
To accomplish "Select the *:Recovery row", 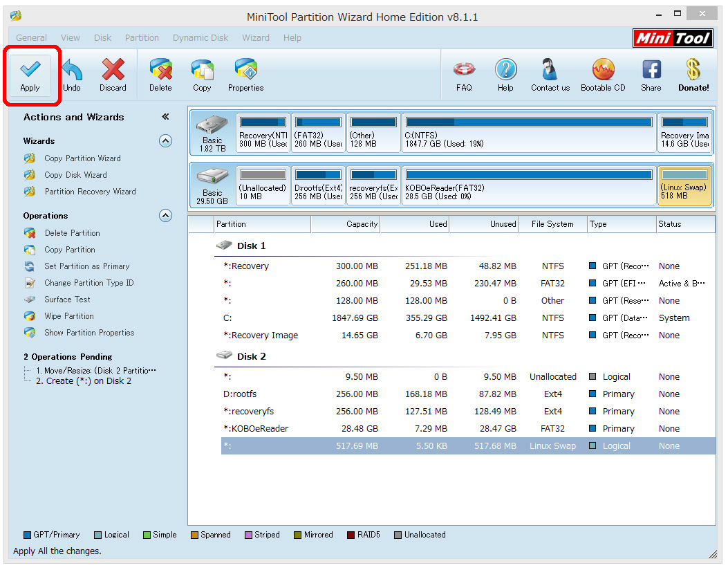I will pyautogui.click(x=468, y=266).
